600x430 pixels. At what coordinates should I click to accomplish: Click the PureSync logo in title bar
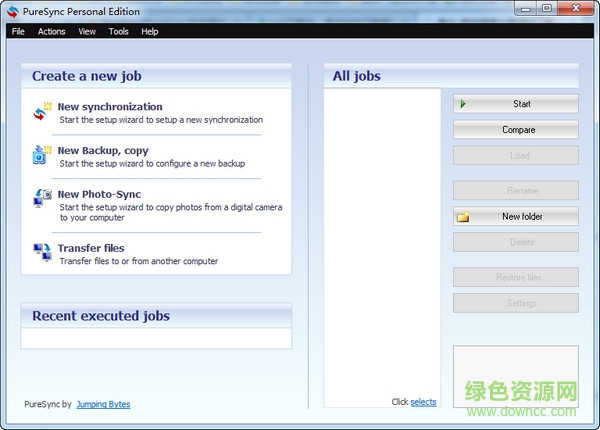coord(12,11)
